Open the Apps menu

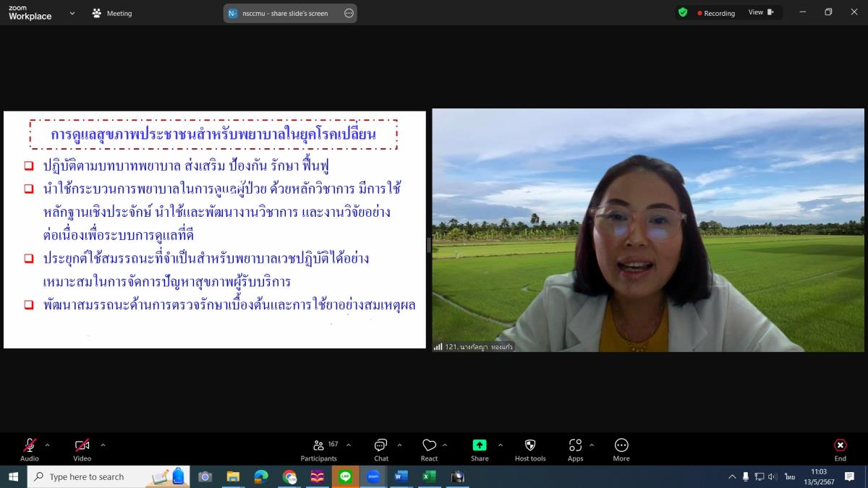click(x=575, y=449)
